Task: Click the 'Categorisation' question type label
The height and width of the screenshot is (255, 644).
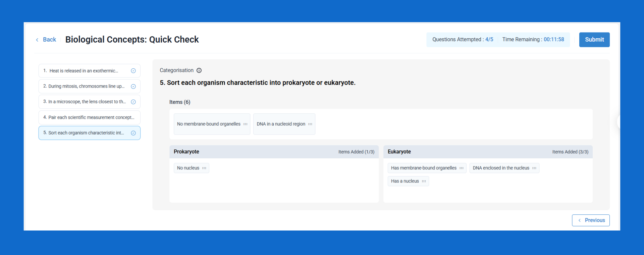Action: pyautogui.click(x=176, y=70)
